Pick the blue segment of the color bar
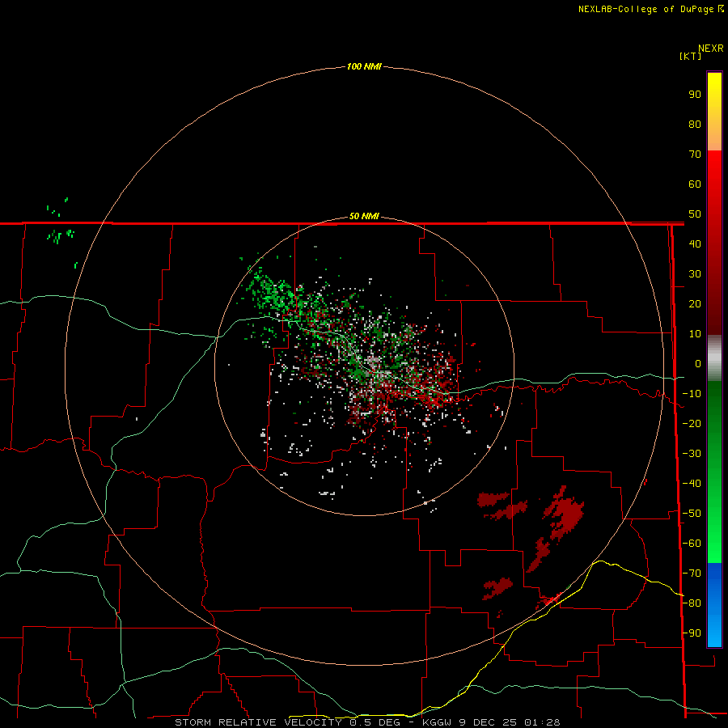 coord(714,605)
